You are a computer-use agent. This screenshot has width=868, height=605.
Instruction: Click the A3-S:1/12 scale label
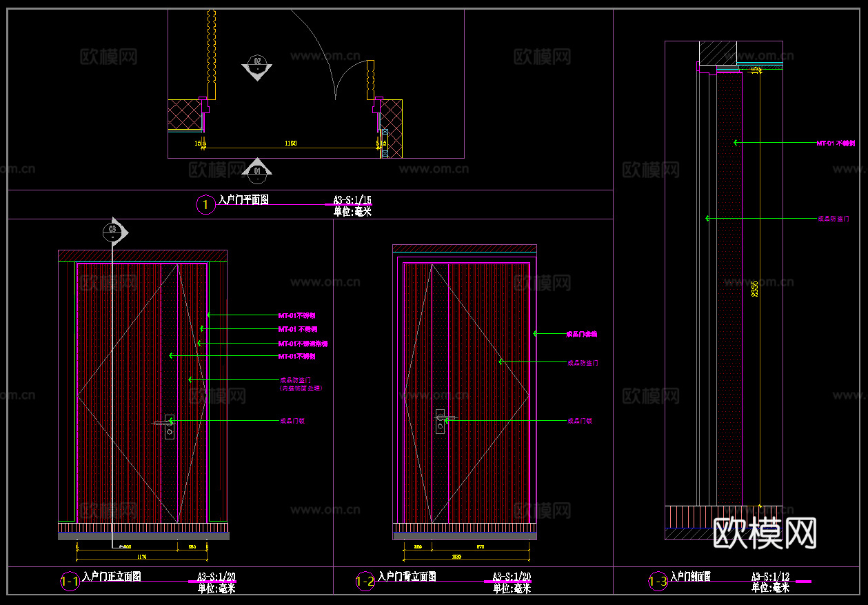point(770,576)
